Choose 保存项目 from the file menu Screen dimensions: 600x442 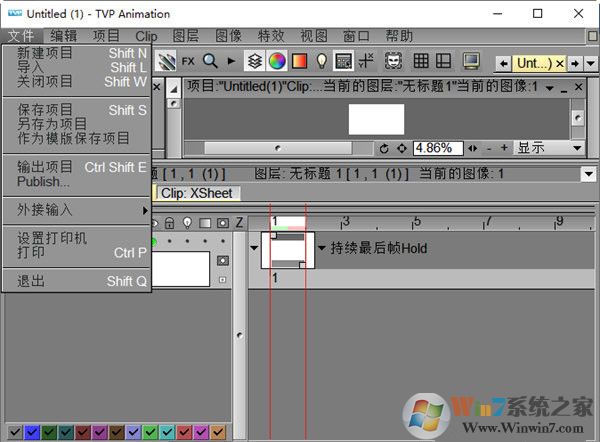pos(77,110)
